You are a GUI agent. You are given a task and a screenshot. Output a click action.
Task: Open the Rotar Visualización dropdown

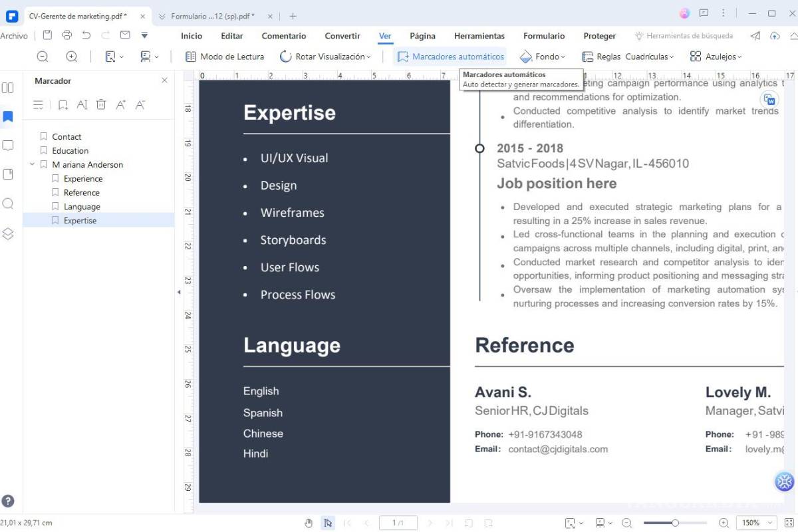click(325, 57)
